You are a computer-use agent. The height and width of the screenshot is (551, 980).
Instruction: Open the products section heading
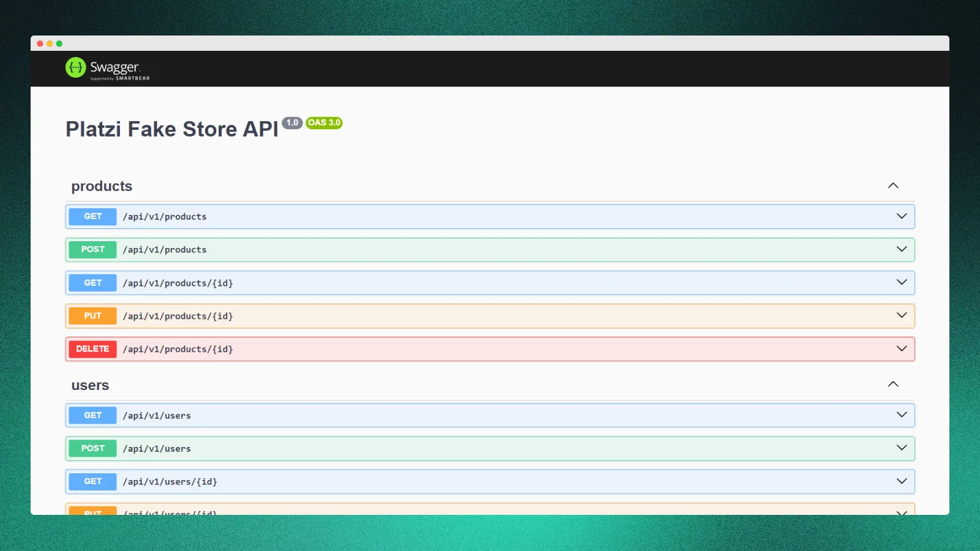click(x=102, y=186)
